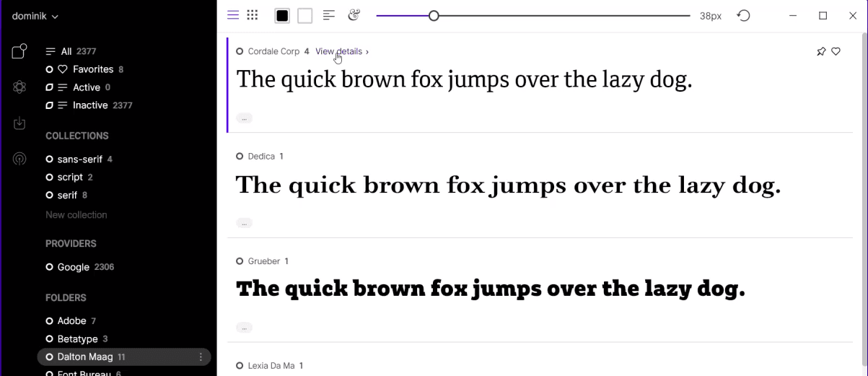Viewport: 868px width, 376px height.
Task: Select the black text color swatch
Action: [282, 16]
